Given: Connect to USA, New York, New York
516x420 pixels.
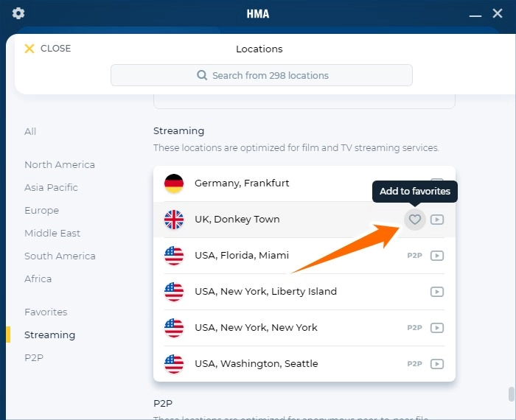Looking at the screenshot, I should tap(304, 328).
